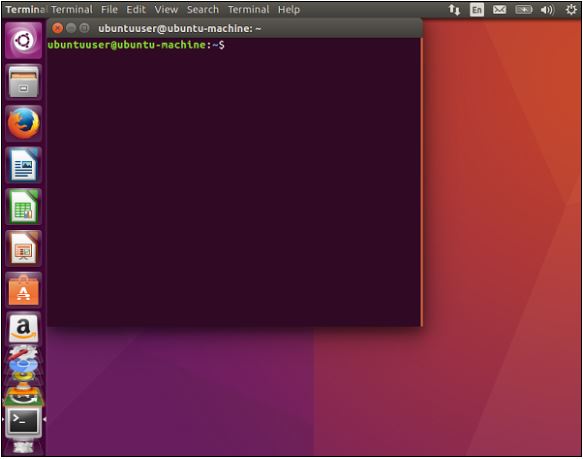583x459 pixels.
Task: Expand the En keyboard layout indicator
Action: [x=477, y=10]
